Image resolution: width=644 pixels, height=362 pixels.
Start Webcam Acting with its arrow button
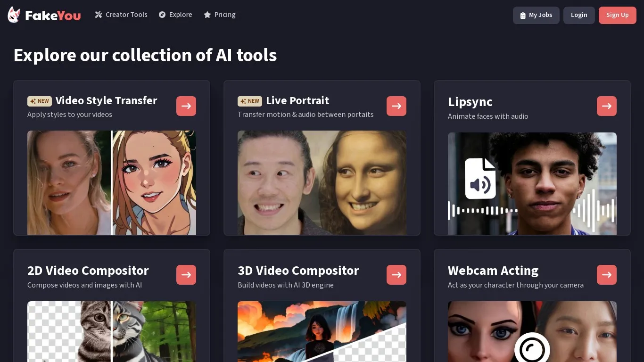pos(607,275)
